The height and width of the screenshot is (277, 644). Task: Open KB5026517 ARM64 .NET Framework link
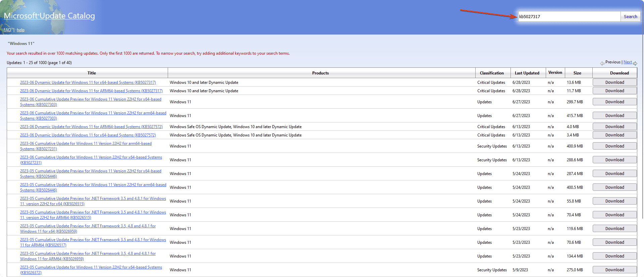(93, 242)
